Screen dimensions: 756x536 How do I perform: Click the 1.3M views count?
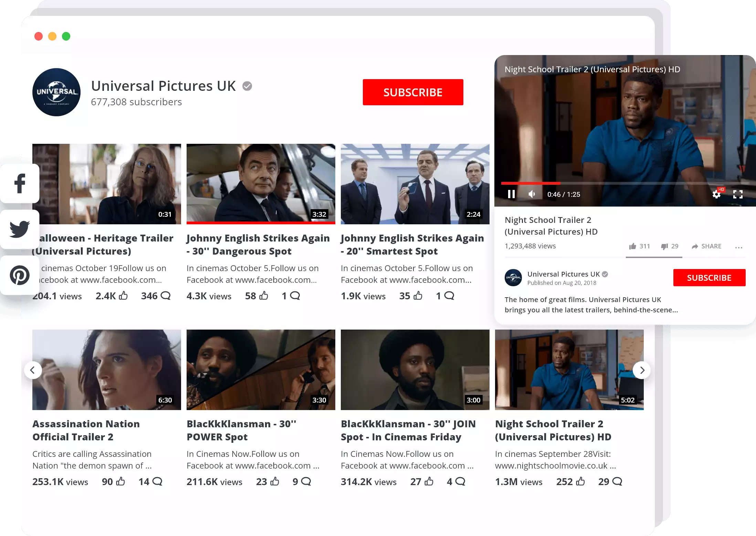(x=519, y=482)
